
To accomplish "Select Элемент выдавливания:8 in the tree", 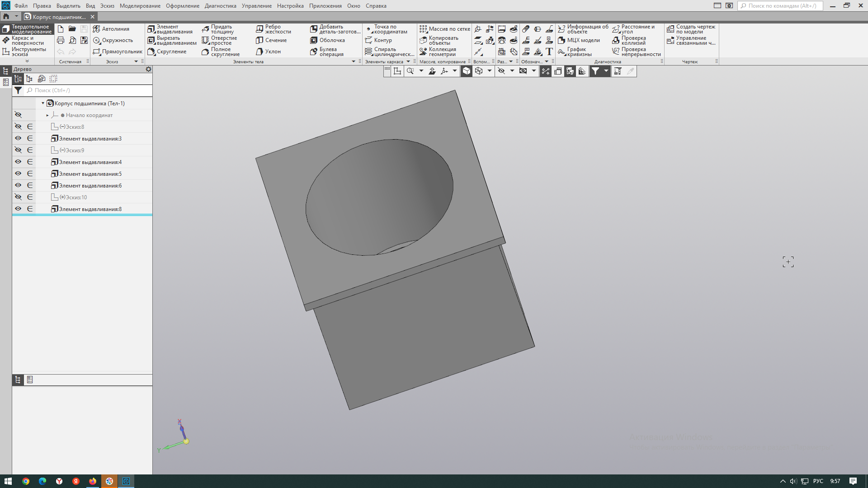I will pos(90,209).
